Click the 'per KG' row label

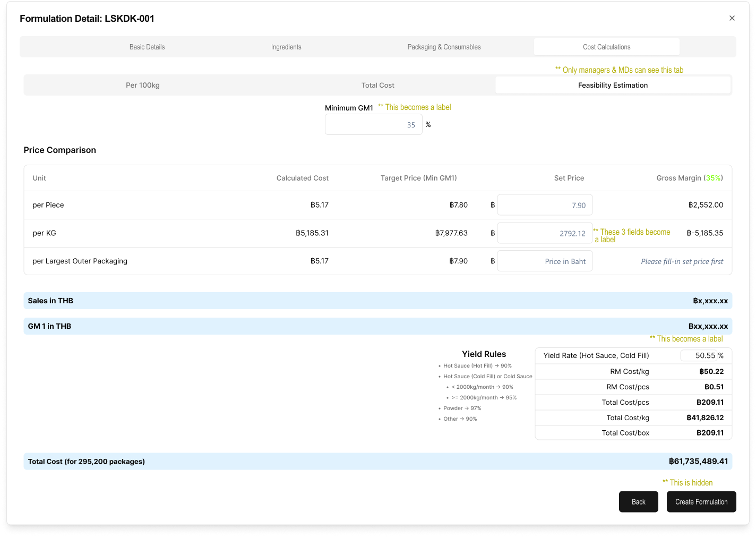point(44,233)
